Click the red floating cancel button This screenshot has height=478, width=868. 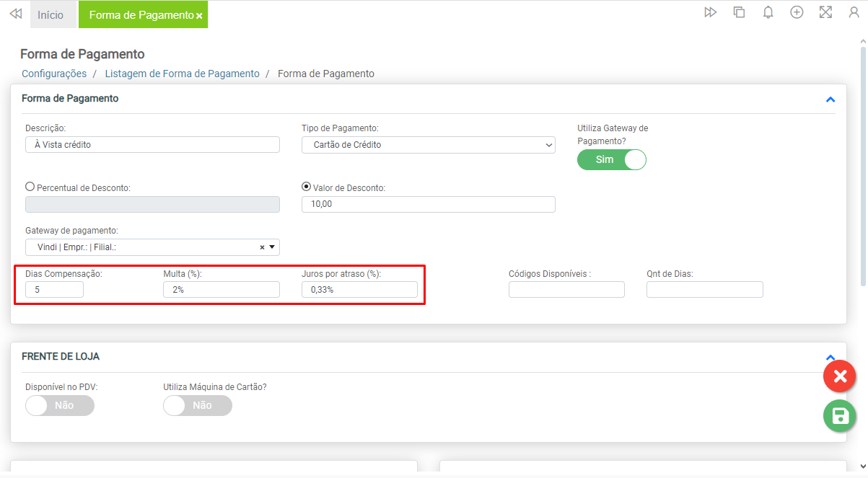(x=839, y=376)
